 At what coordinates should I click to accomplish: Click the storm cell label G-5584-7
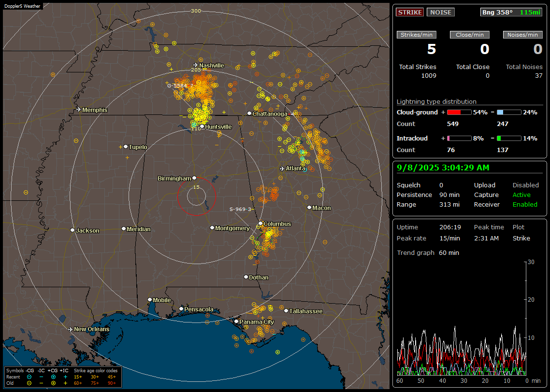tap(180, 85)
